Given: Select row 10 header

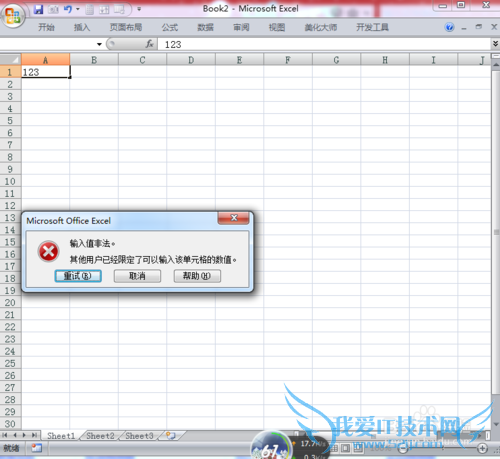Looking at the screenshot, I should click(10, 181).
